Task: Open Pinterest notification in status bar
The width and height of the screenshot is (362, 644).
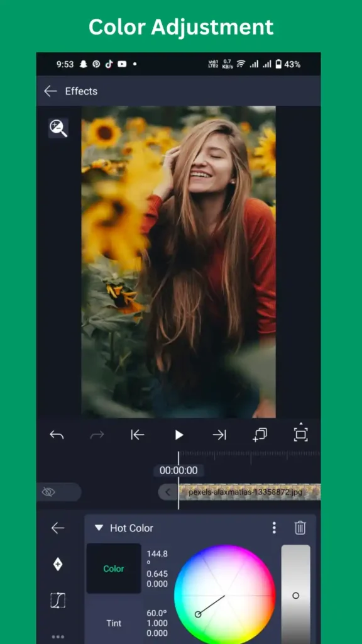Action: 96,64
